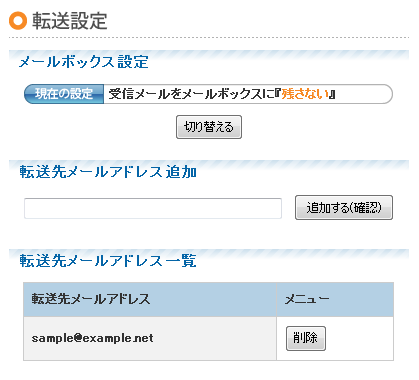Click the 転送先メールアドレス column header
This screenshot has height=380, width=419.
click(x=150, y=299)
